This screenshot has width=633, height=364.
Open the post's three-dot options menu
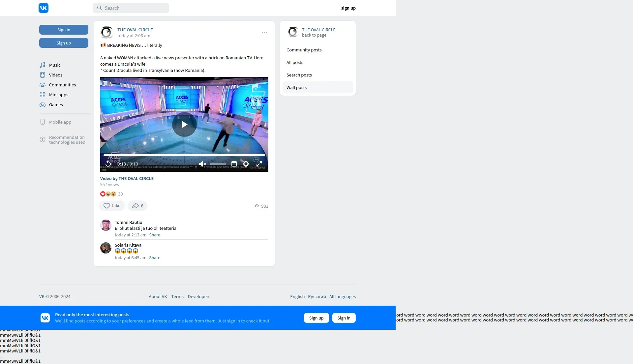(264, 33)
